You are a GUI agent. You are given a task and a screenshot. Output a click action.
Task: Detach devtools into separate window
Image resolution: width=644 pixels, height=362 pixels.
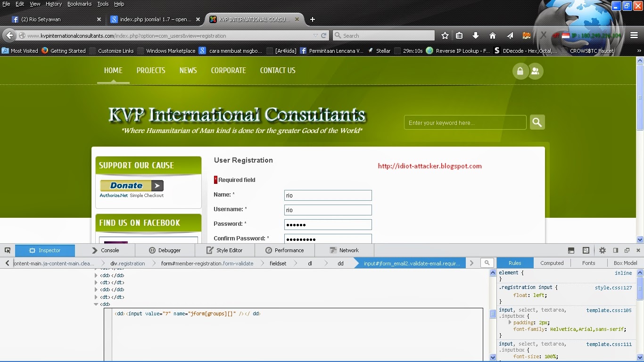tap(627, 250)
